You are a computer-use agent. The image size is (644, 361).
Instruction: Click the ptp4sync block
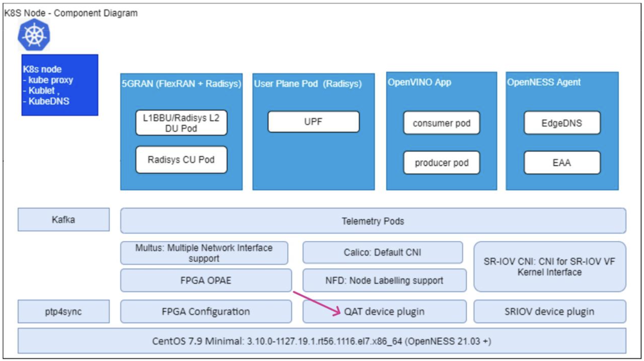pos(63,311)
